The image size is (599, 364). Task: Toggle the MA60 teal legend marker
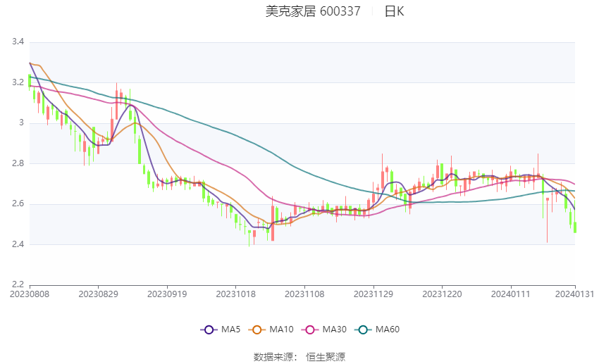coord(363,330)
